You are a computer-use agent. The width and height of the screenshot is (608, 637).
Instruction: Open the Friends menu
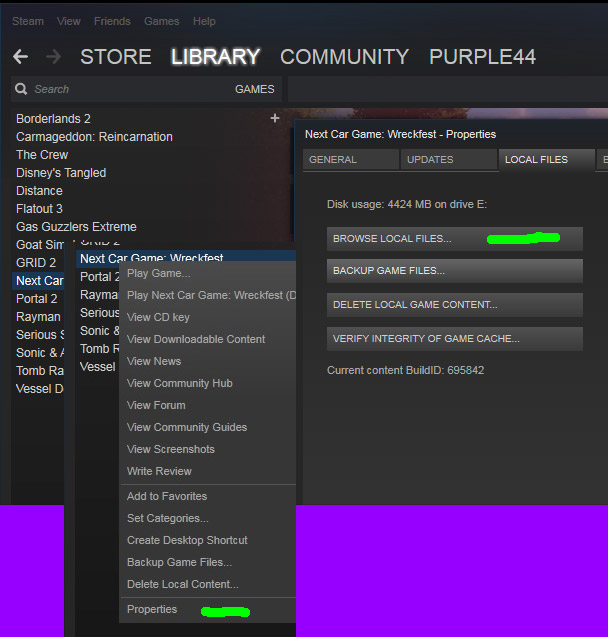point(112,21)
